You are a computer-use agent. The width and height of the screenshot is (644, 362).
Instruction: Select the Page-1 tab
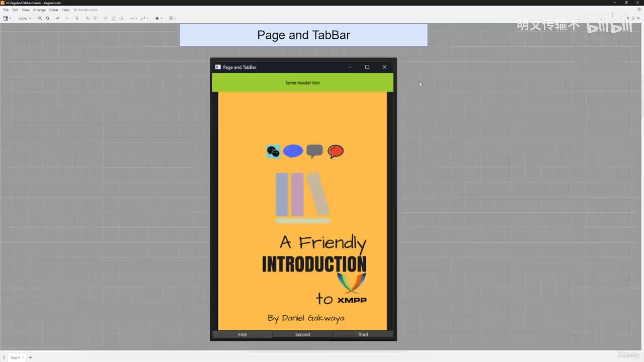(x=16, y=357)
